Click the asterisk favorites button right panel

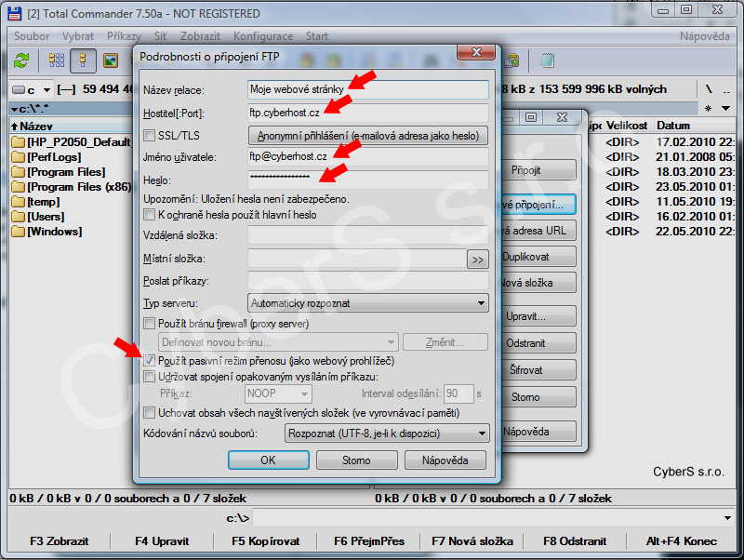click(x=708, y=108)
